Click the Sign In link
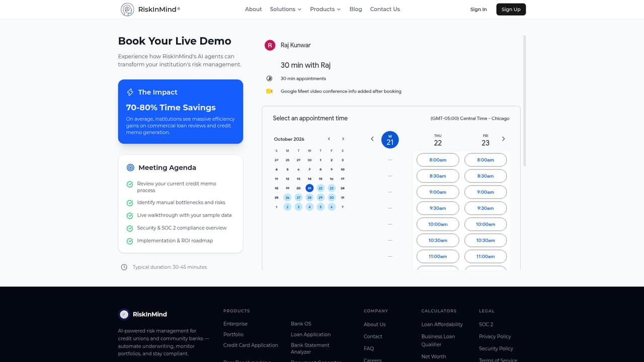This screenshot has height=362, width=644. pos(478,10)
